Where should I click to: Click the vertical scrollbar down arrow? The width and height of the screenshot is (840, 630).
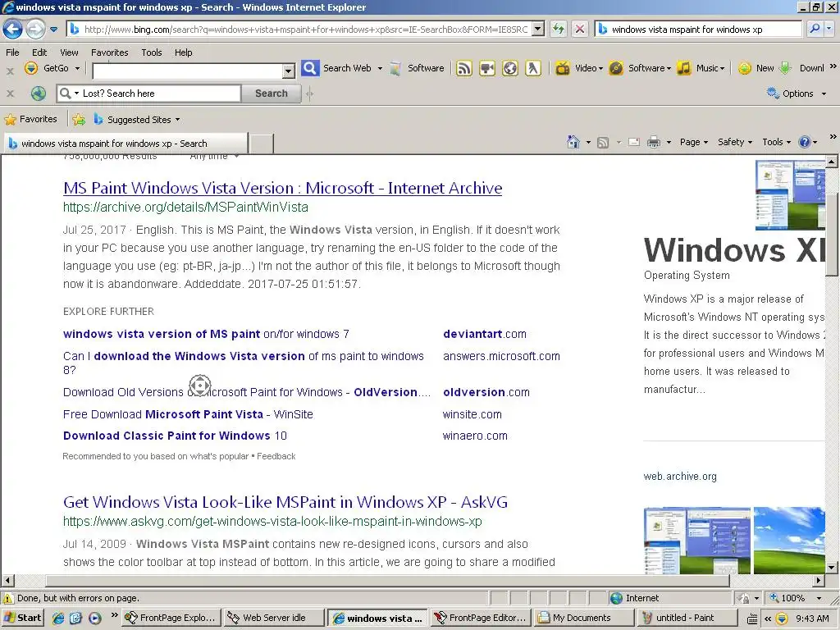(832, 568)
